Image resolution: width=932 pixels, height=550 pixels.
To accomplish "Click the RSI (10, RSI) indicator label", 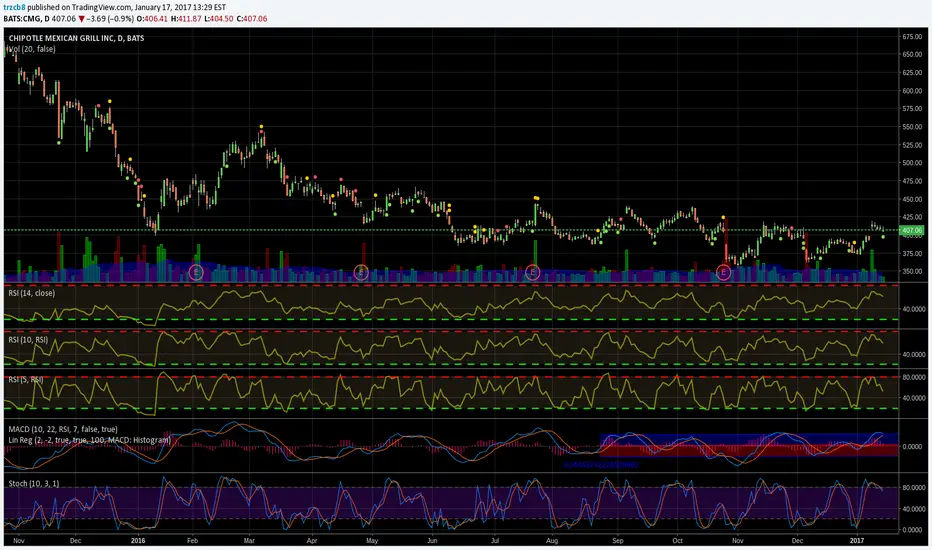I will pyautogui.click(x=28, y=340).
